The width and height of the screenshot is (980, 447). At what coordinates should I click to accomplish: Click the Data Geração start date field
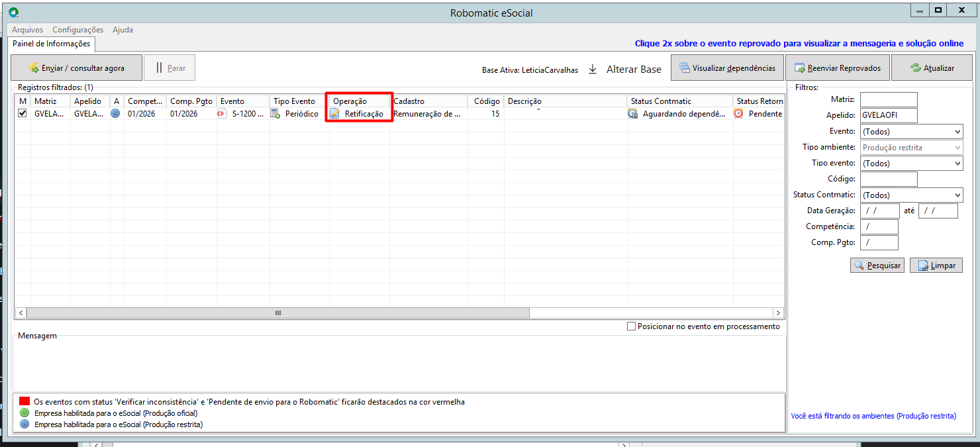[x=879, y=211]
